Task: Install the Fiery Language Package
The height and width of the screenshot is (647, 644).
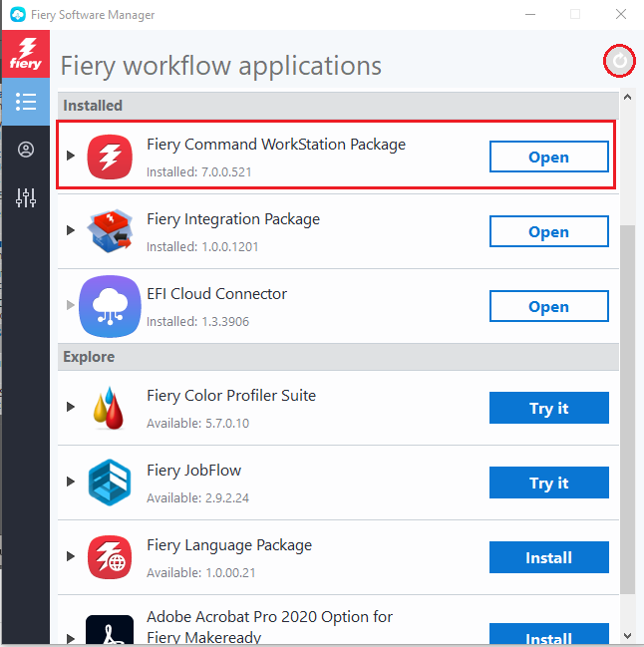Action: pyautogui.click(x=548, y=557)
